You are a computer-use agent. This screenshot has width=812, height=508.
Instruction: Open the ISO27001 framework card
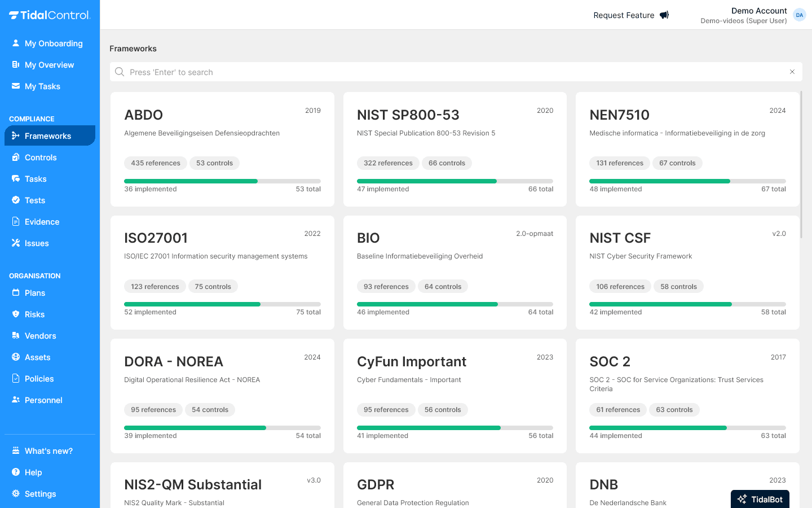[222, 272]
